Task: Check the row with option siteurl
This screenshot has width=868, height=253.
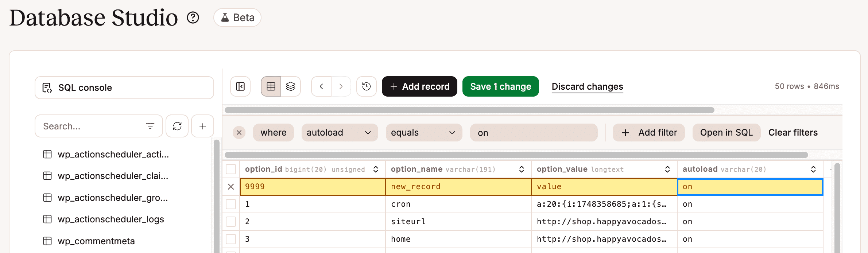Action: [x=231, y=222]
